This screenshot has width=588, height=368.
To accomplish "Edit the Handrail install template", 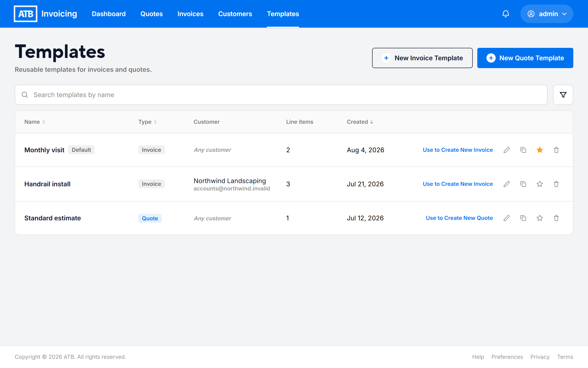I will 507,184.
